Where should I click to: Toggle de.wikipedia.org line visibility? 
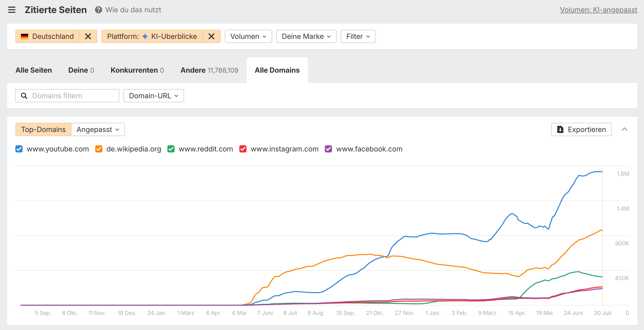tap(99, 149)
